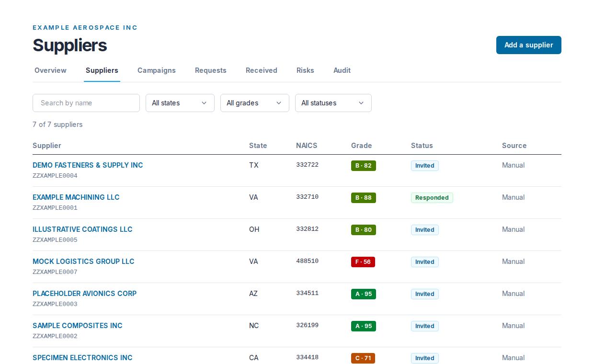Image resolution: width=594 pixels, height=364 pixels.
Task: Click the Responded status badge
Action: (x=432, y=198)
